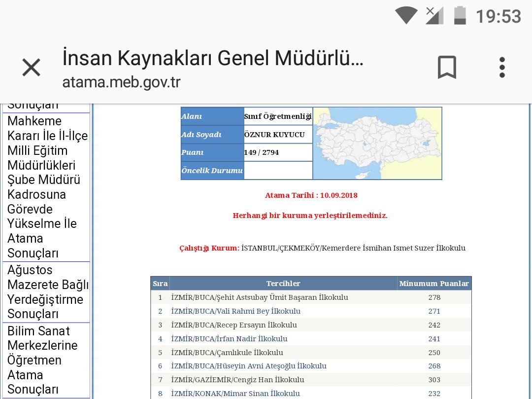Click the Atama Tarihi date text

point(311,195)
